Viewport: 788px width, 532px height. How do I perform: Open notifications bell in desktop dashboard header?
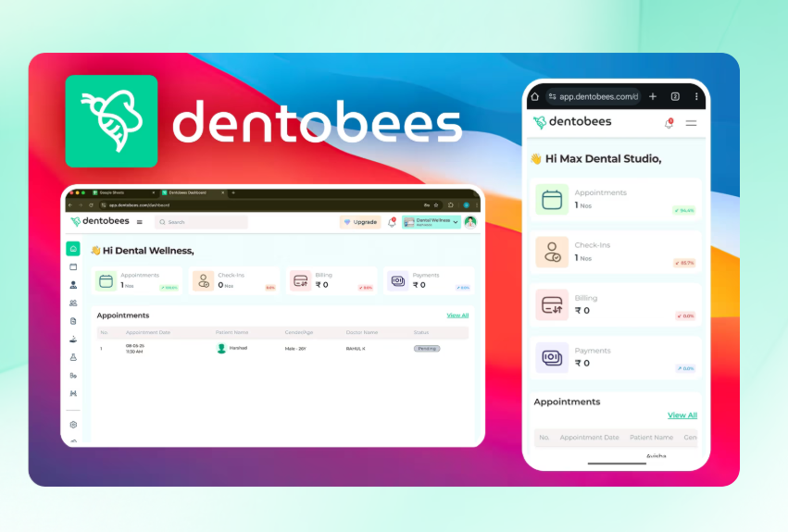(x=392, y=222)
